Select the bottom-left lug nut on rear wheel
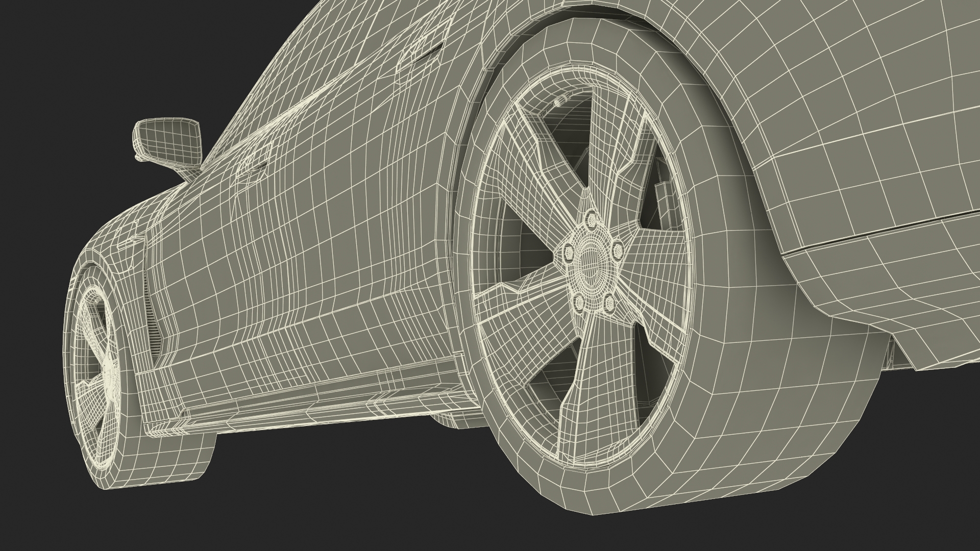This screenshot has height=551, width=980. click(579, 303)
